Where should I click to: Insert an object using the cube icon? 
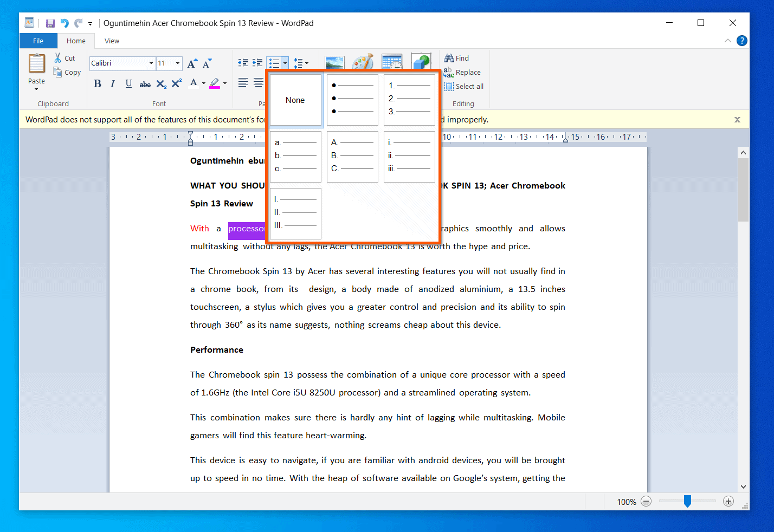point(422,61)
